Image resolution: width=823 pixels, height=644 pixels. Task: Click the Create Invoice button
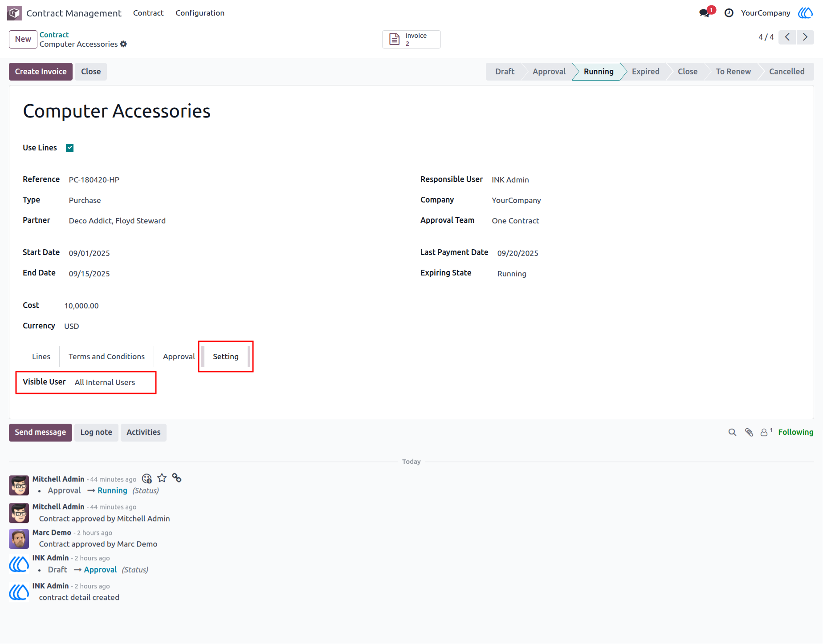(x=41, y=72)
